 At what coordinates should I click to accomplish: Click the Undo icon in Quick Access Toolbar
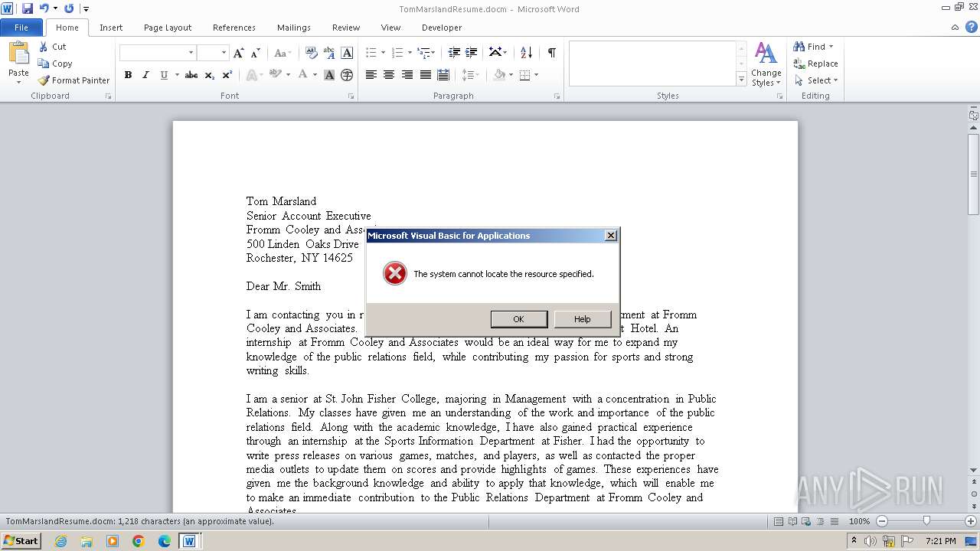[44, 8]
